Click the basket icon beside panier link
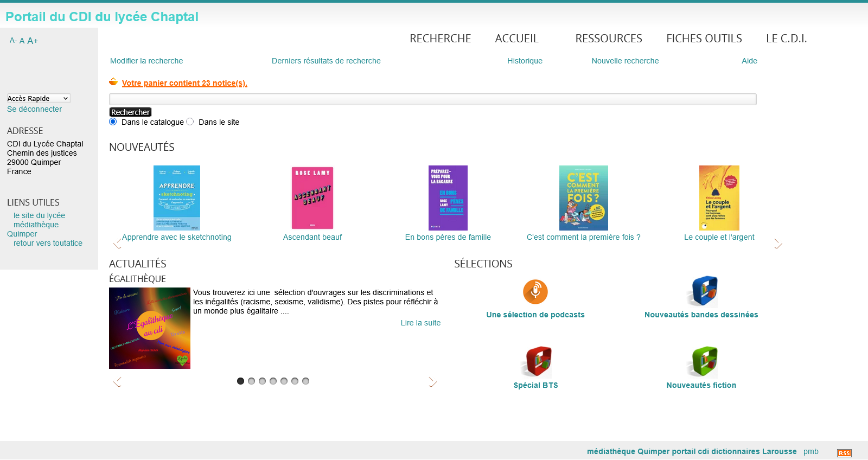868x460 pixels. click(x=113, y=82)
